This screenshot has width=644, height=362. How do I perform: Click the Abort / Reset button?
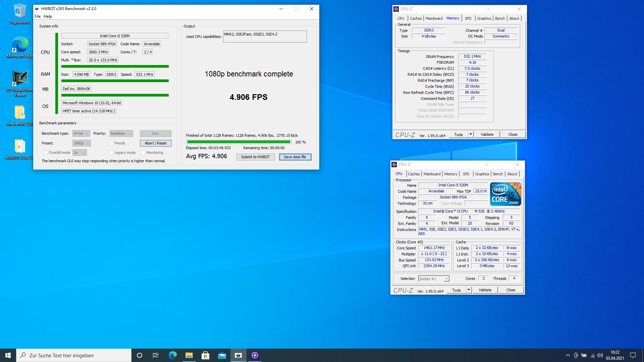click(156, 143)
